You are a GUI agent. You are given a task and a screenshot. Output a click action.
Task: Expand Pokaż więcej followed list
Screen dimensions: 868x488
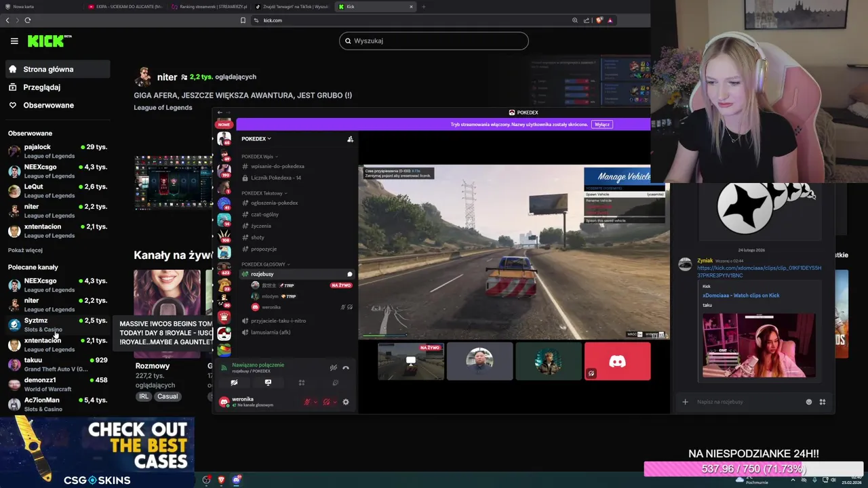[25, 250]
